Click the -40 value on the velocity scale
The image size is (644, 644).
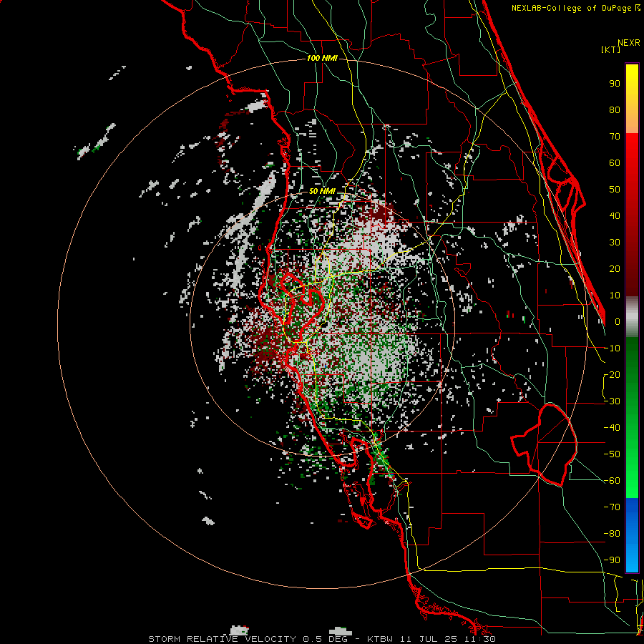(612, 428)
